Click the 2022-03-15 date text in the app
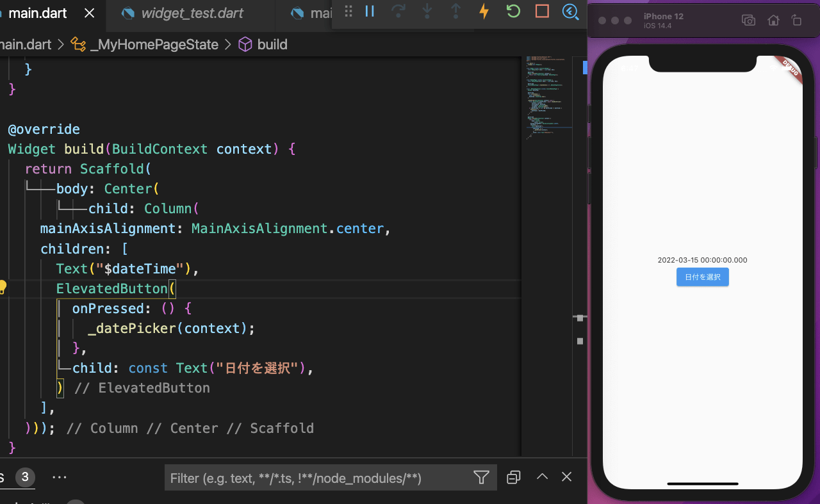The height and width of the screenshot is (504, 820). click(x=703, y=260)
